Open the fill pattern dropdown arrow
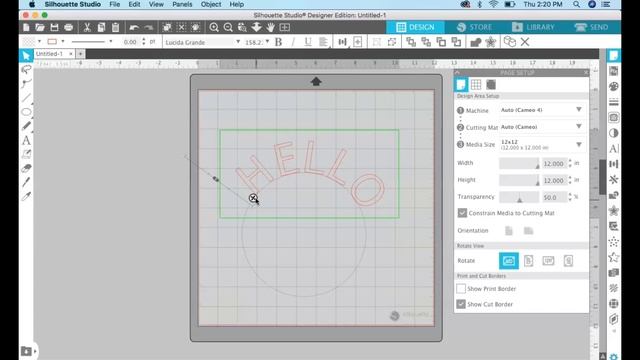Image resolution: width=640 pixels, height=360 pixels. pyautogui.click(x=39, y=42)
